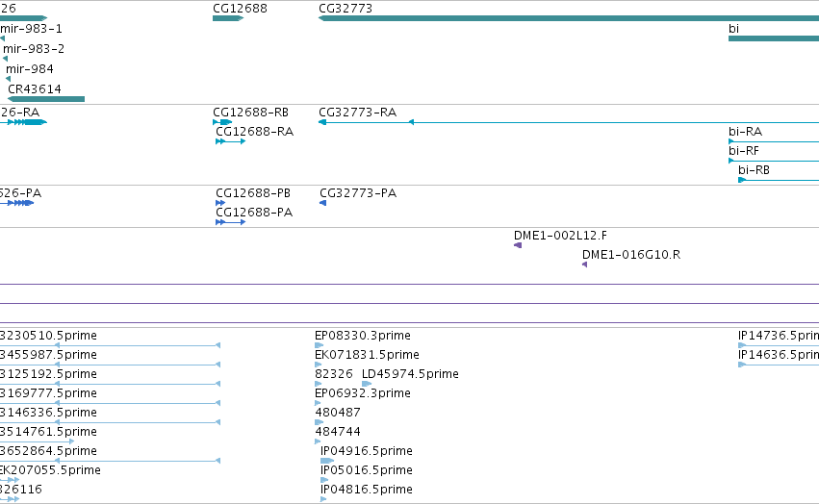Viewport: 819px width, 504px height.
Task: Click the 3652864.5prime EST label
Action: [50, 451]
